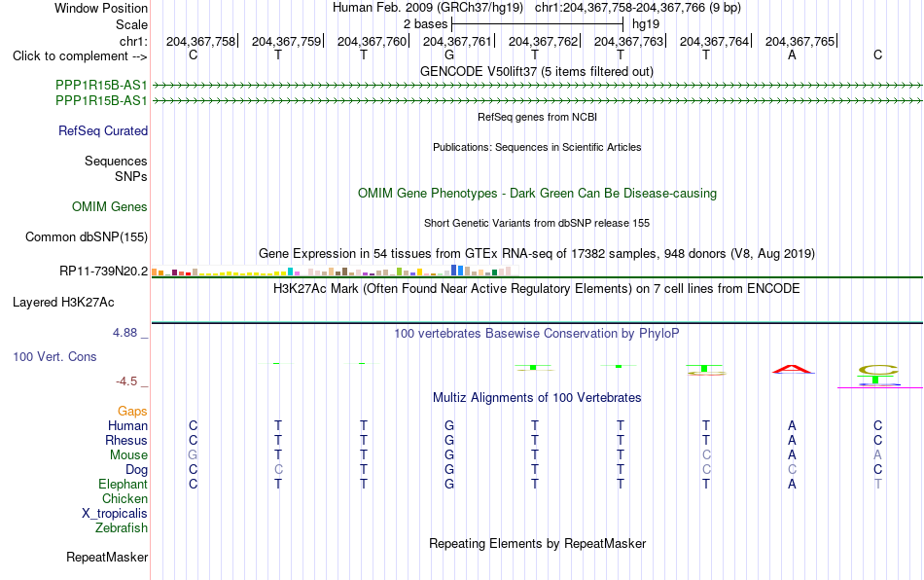Click the 100 Vert. Cons label
The image size is (924, 580).
(54, 356)
